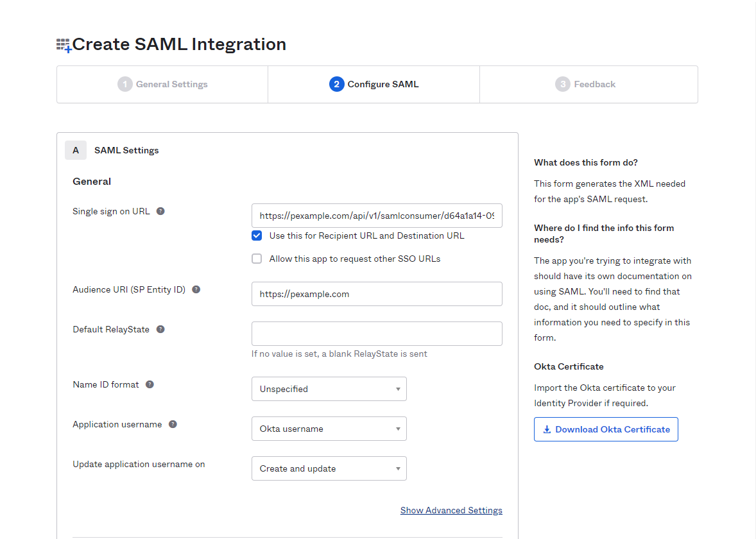Viewport: 756px width, 539px height.
Task: Uncheck Use this for Recipient URL checkbox
Action: pos(257,235)
